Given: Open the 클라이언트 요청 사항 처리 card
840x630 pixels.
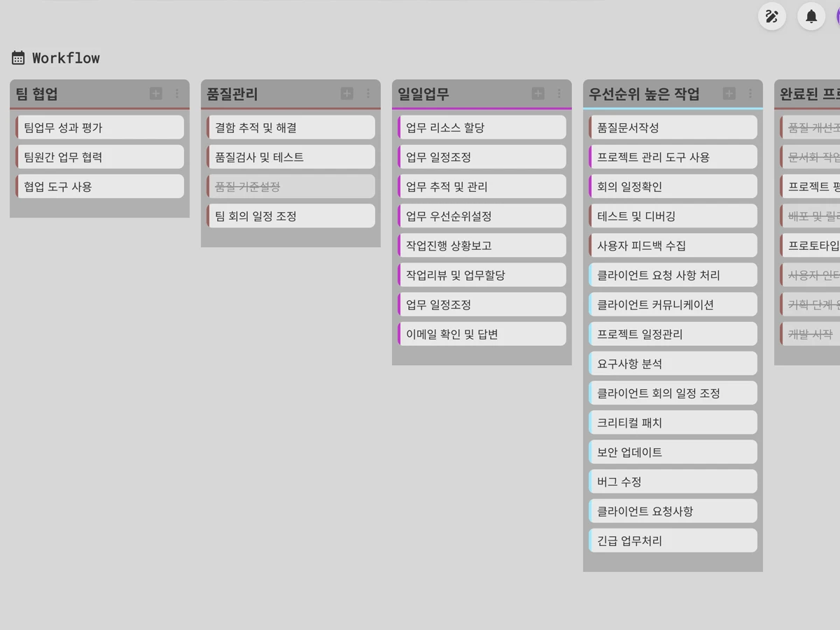Looking at the screenshot, I should pos(673,274).
